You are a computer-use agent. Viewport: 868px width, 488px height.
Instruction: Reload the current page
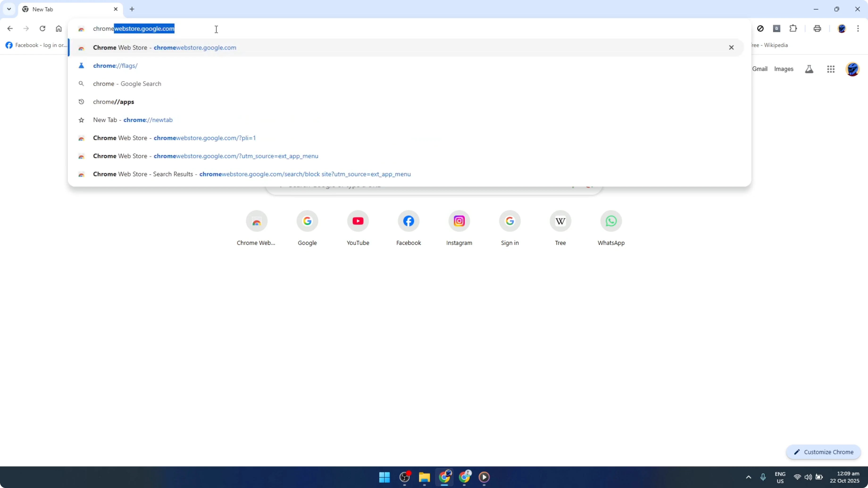(42, 28)
